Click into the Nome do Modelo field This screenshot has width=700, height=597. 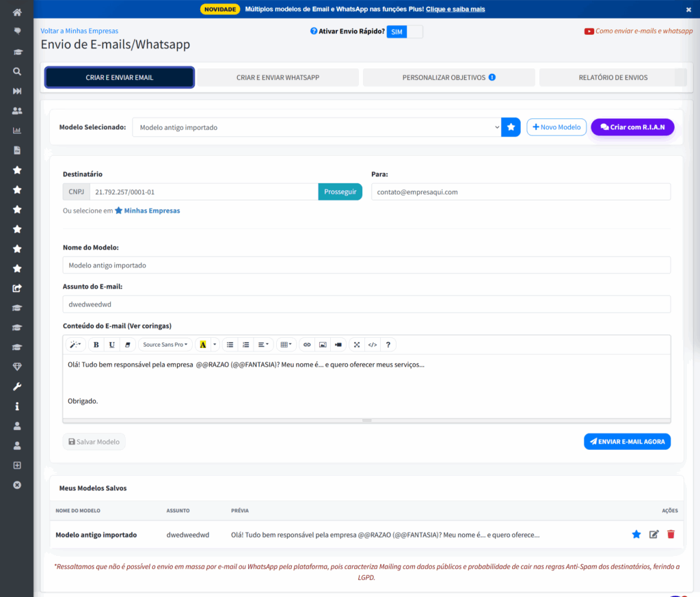pyautogui.click(x=366, y=265)
